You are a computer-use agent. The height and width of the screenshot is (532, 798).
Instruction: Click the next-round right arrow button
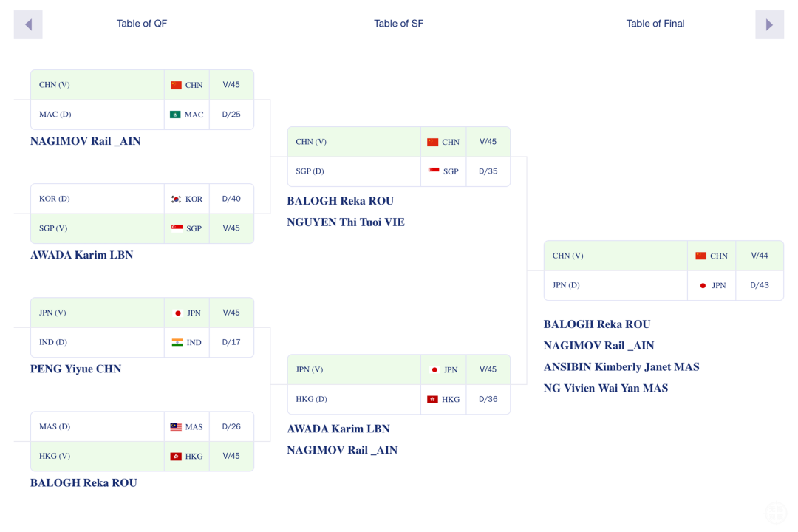coord(769,24)
